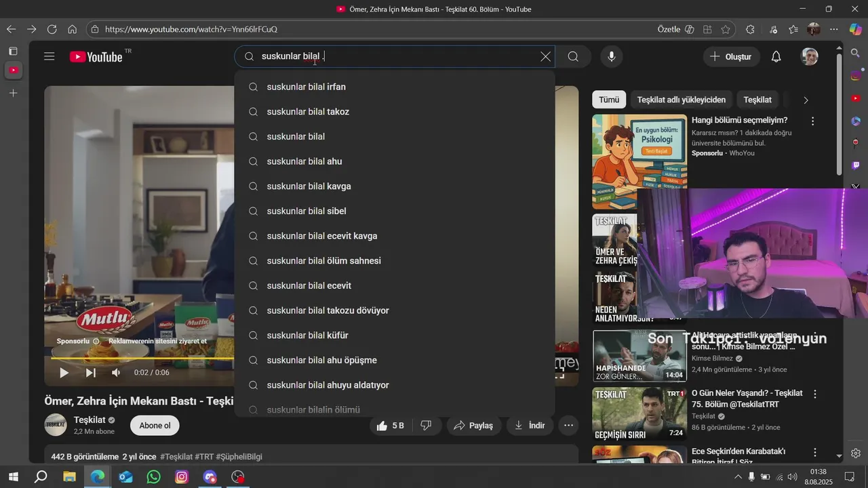Mute the video player volume

click(116, 372)
